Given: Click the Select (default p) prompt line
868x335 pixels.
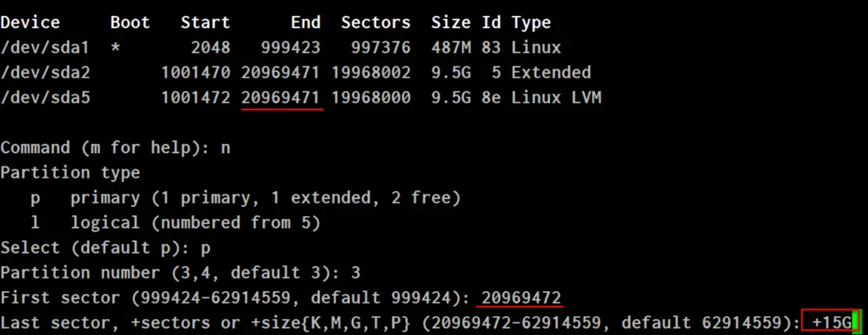Looking at the screenshot, I should click(x=106, y=248).
